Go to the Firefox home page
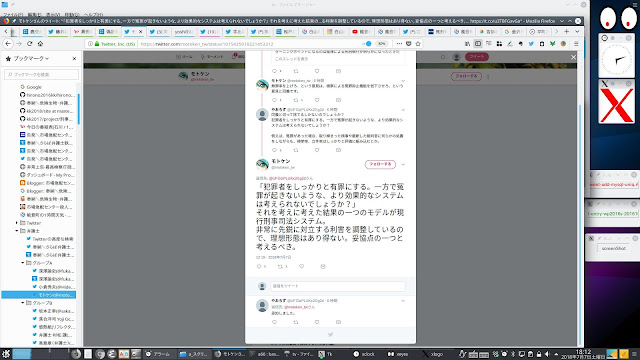 (40, 44)
